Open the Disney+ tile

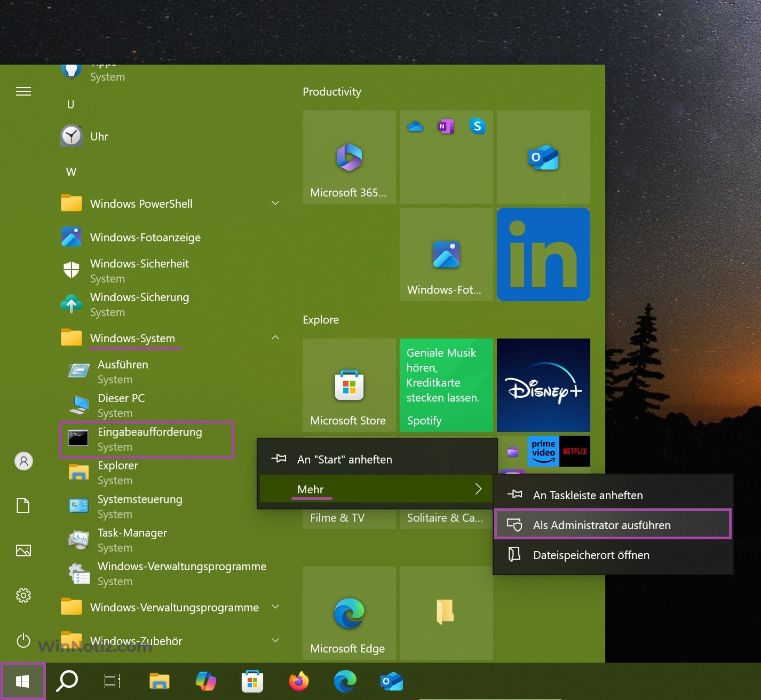click(543, 385)
